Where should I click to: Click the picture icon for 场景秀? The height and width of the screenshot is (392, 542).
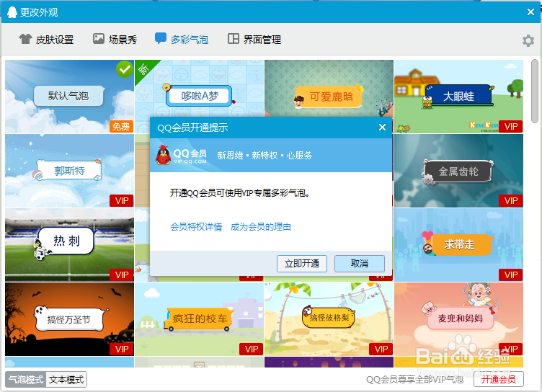click(99, 39)
